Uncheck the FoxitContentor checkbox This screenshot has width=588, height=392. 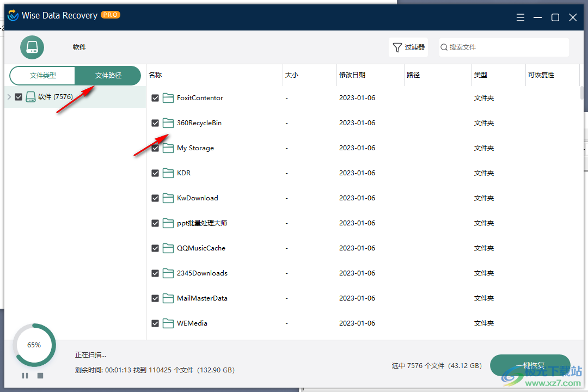coord(155,98)
